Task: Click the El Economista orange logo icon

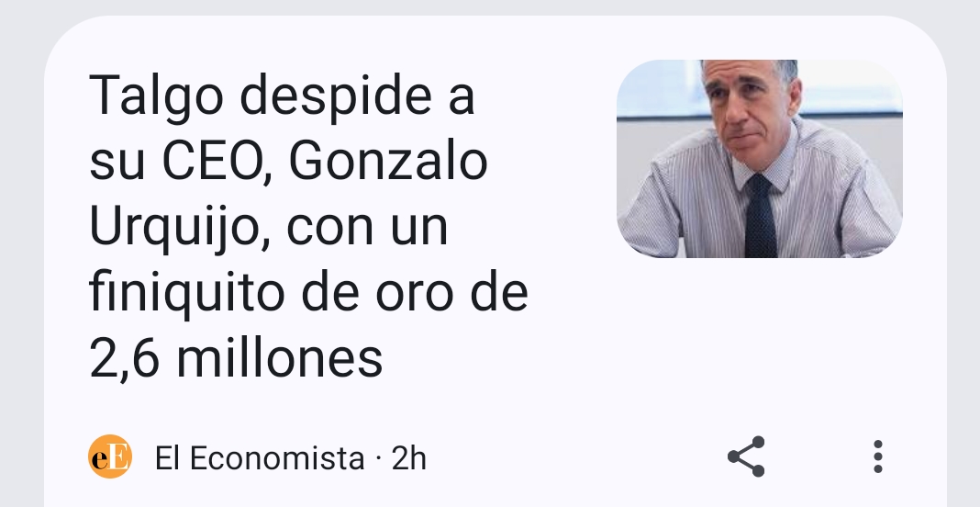Action: [110, 456]
